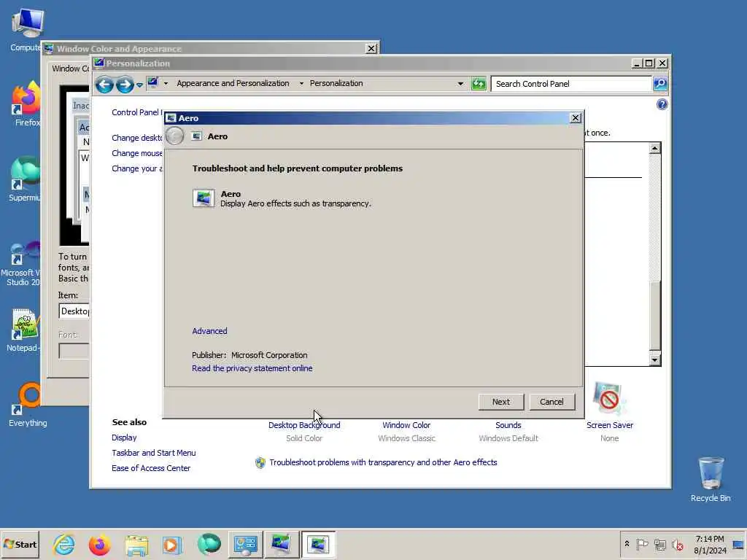Image resolution: width=747 pixels, height=560 pixels.
Task: Select the Recycle Bin desktop icon
Action: tap(711, 479)
